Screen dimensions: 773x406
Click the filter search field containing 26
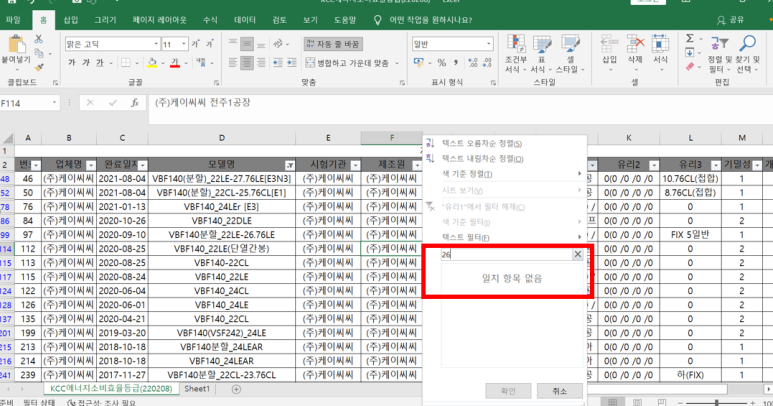point(506,254)
